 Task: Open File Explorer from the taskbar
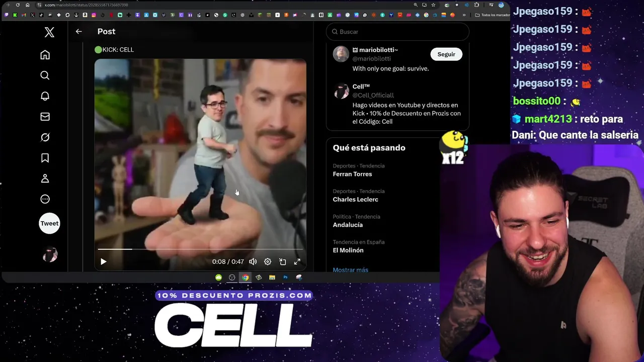272,278
